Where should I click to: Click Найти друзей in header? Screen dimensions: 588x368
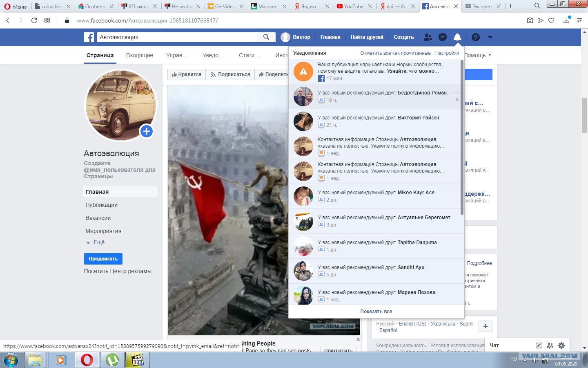pos(367,37)
